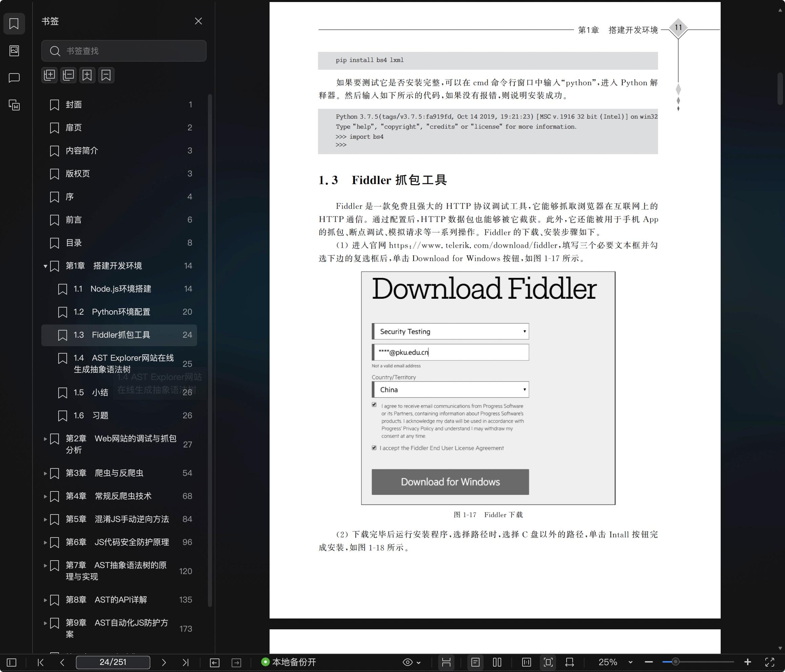Click the scroll-down arrow of document scrollbar
The image size is (785, 672).
780,649
